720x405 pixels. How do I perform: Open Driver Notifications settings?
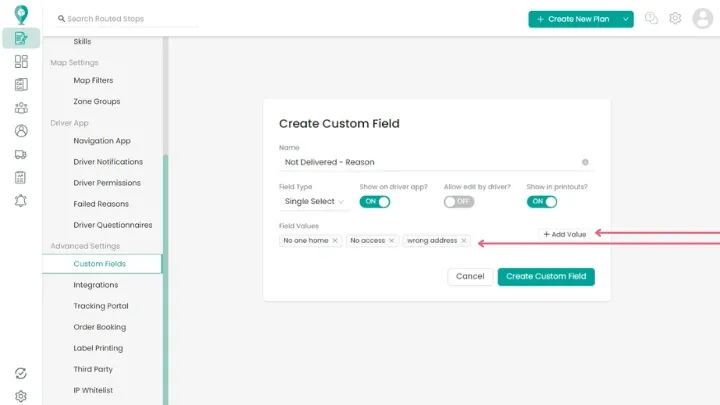[x=108, y=162]
